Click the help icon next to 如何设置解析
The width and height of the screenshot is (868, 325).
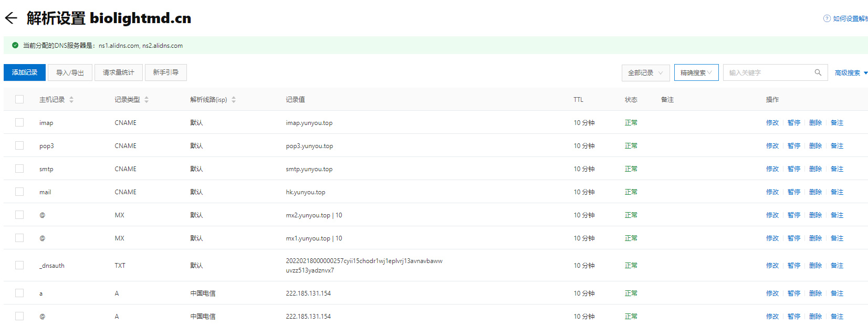point(827,18)
